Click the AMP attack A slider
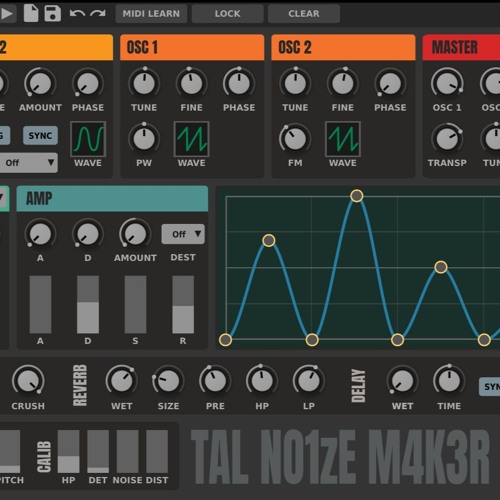500x500 pixels. [40, 304]
